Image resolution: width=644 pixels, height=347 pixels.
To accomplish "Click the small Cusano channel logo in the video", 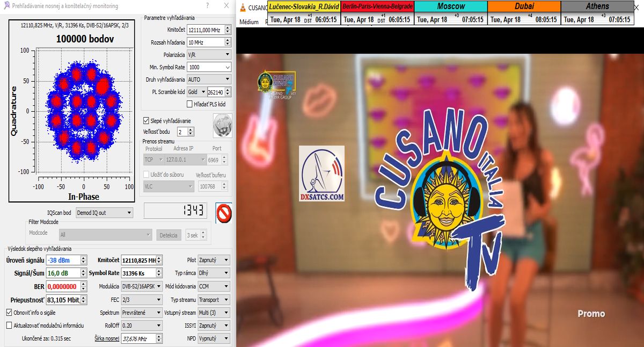I will point(276,83).
